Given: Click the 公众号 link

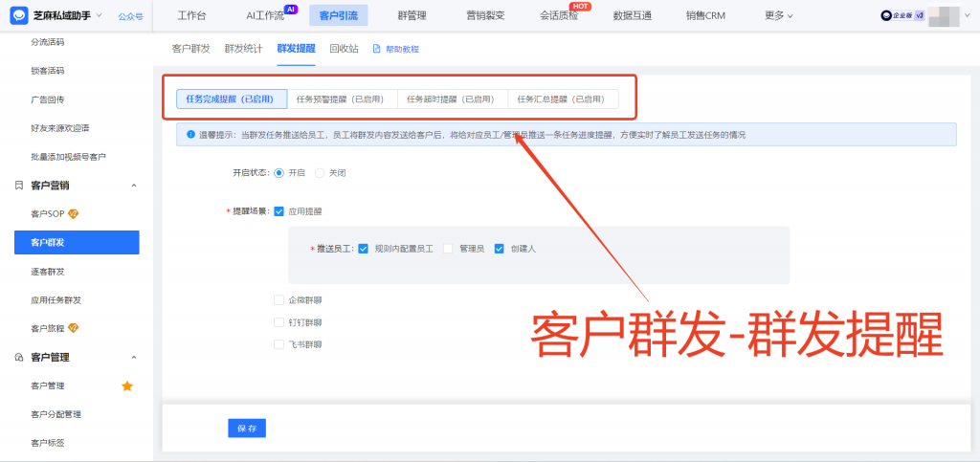Looking at the screenshot, I should pyautogui.click(x=130, y=16).
